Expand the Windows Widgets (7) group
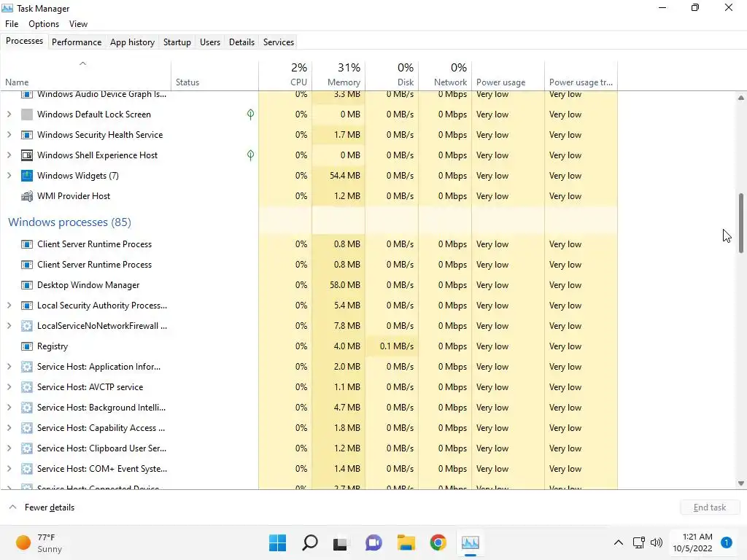The height and width of the screenshot is (560, 747). (9, 176)
